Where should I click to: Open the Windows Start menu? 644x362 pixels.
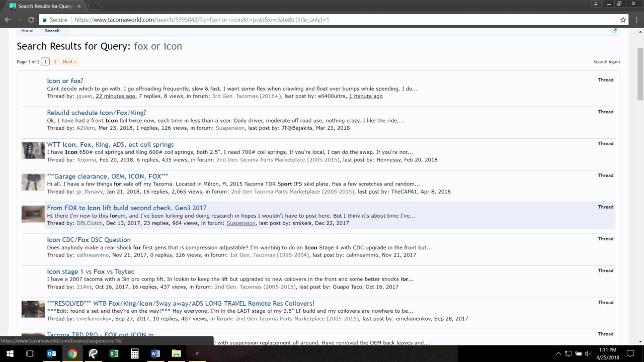(x=10, y=353)
